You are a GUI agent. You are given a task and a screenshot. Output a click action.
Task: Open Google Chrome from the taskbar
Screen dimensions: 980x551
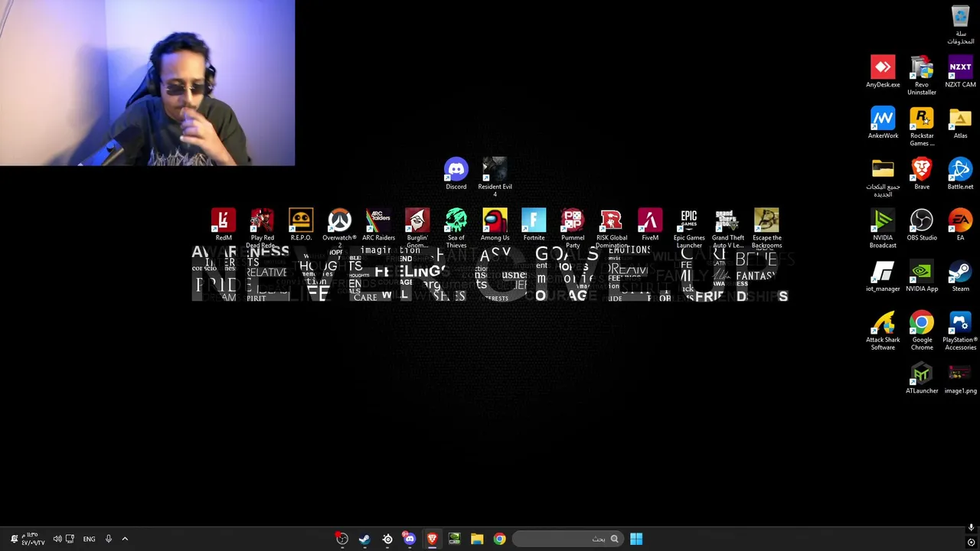click(x=499, y=539)
